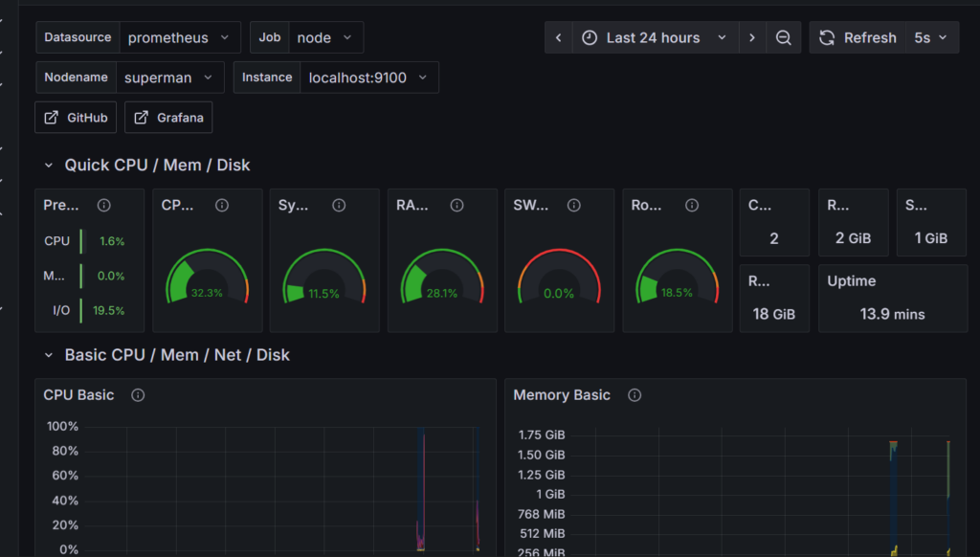Show info icon for CPU Basic graph

(x=138, y=395)
